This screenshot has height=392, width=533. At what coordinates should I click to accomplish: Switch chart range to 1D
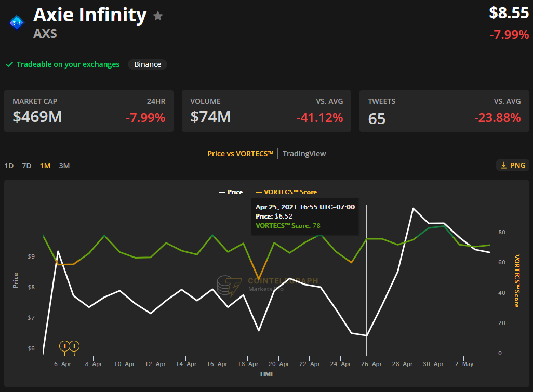pyautogui.click(x=9, y=166)
